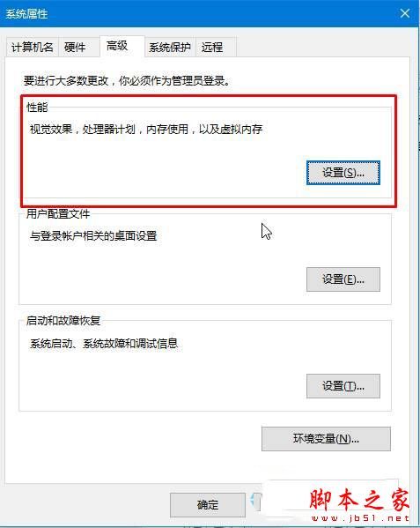This screenshot has width=420, height=528.
Task: Click the 系统属性 title bar text
Action: [26, 14]
